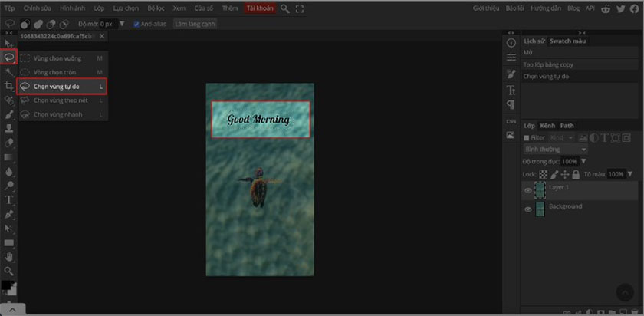Screen dimensions: 644x316
Task: Hide the Background layer eye icon
Action: [x=527, y=209]
